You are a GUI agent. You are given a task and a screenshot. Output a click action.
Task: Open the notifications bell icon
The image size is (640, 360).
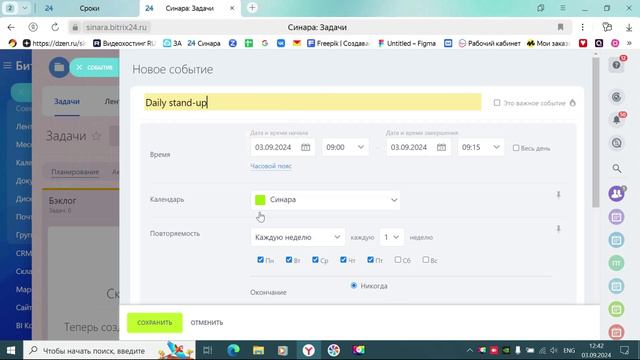pos(616,120)
